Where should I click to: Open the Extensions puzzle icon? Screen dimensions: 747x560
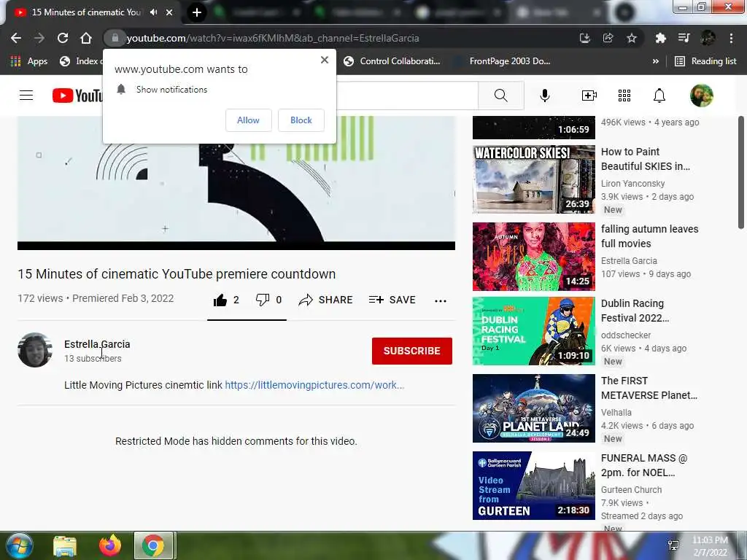660,38
